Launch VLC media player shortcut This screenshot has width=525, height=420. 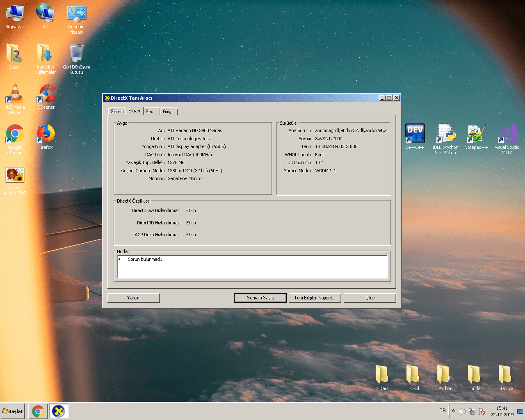(x=14, y=99)
